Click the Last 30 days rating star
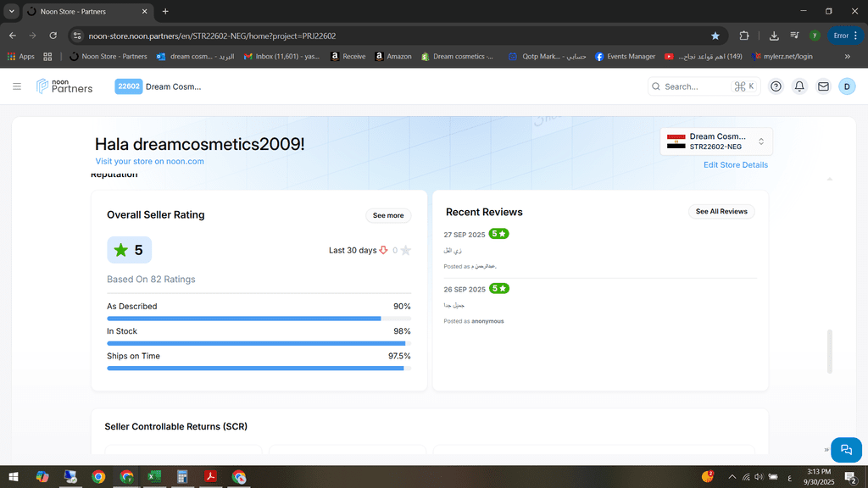868x488 pixels. tap(406, 250)
